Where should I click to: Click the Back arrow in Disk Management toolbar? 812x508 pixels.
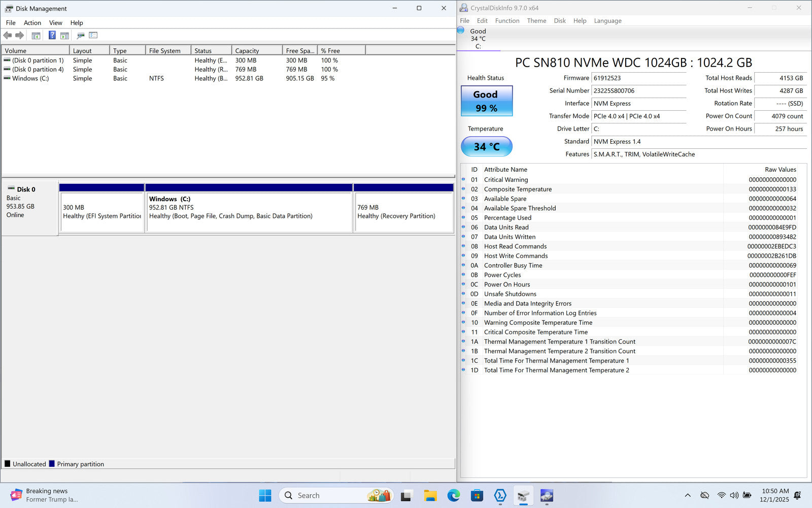coord(8,36)
